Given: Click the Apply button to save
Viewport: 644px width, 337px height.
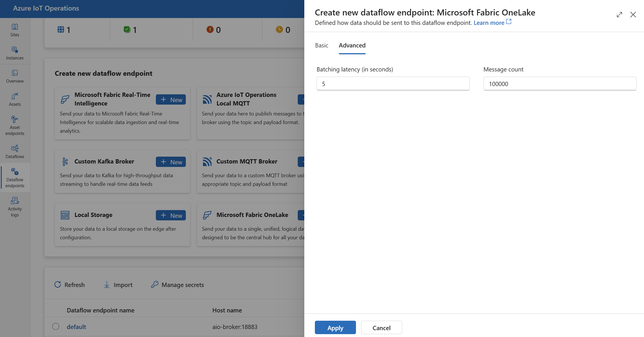Looking at the screenshot, I should coord(335,327).
